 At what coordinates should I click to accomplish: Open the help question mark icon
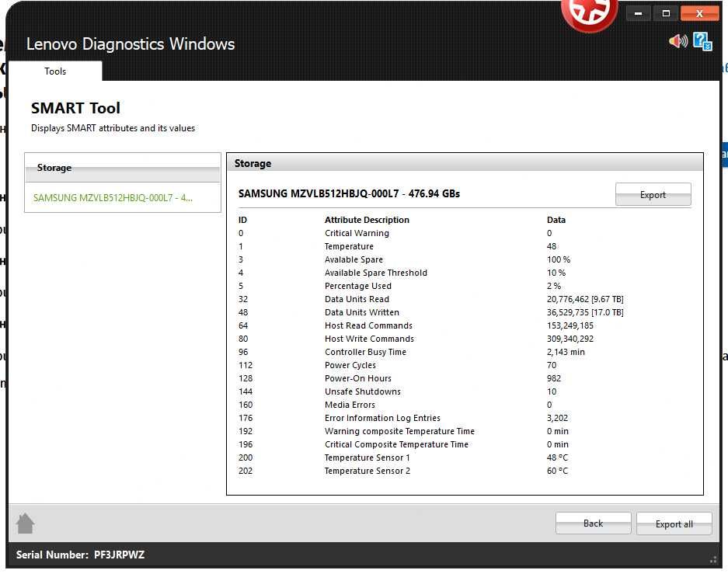[x=702, y=41]
